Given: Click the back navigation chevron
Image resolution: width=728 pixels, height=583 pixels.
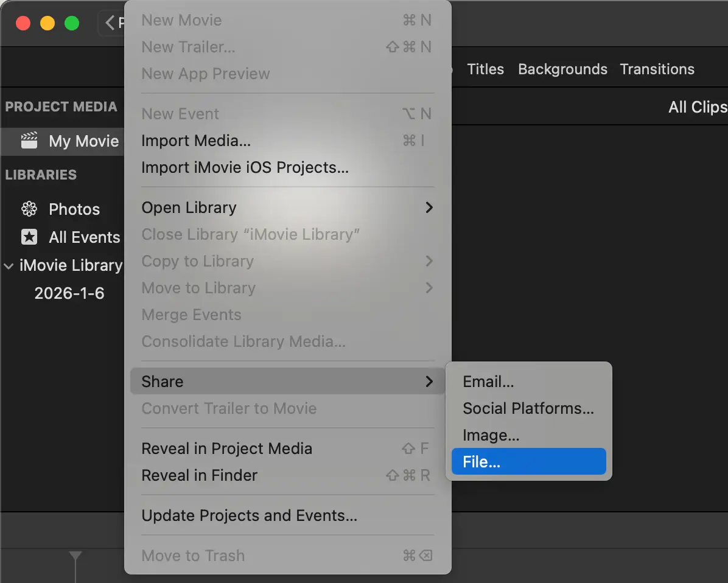Looking at the screenshot, I should coord(110,23).
